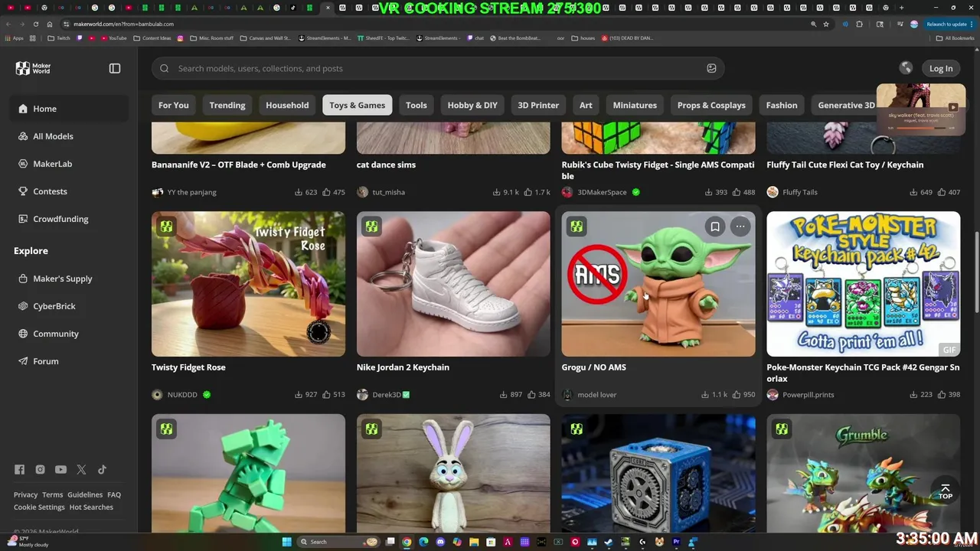
Task: Bookmark page with the star icon
Action: coord(826,24)
